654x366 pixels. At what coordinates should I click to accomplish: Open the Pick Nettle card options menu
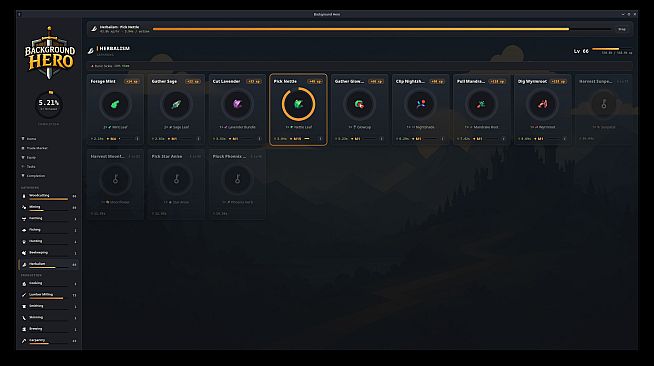pyautogui.click(x=320, y=139)
